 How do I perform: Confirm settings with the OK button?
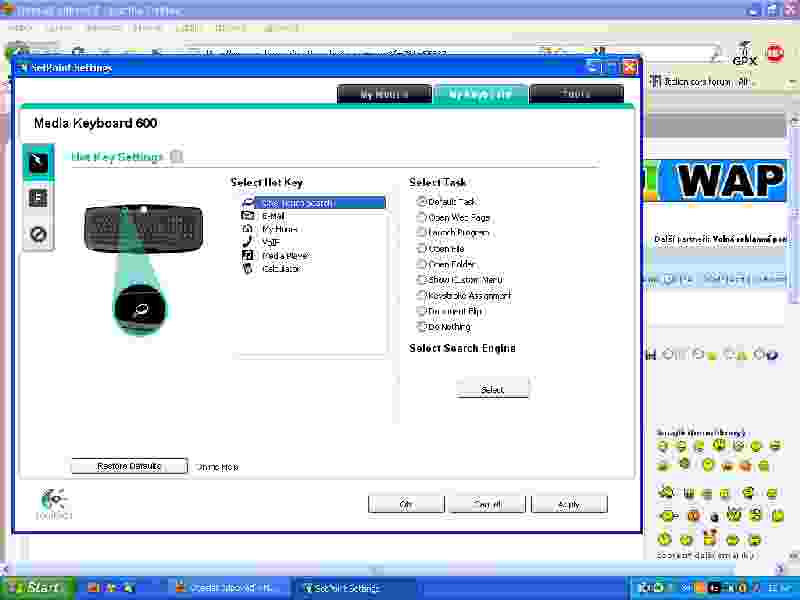pos(406,504)
